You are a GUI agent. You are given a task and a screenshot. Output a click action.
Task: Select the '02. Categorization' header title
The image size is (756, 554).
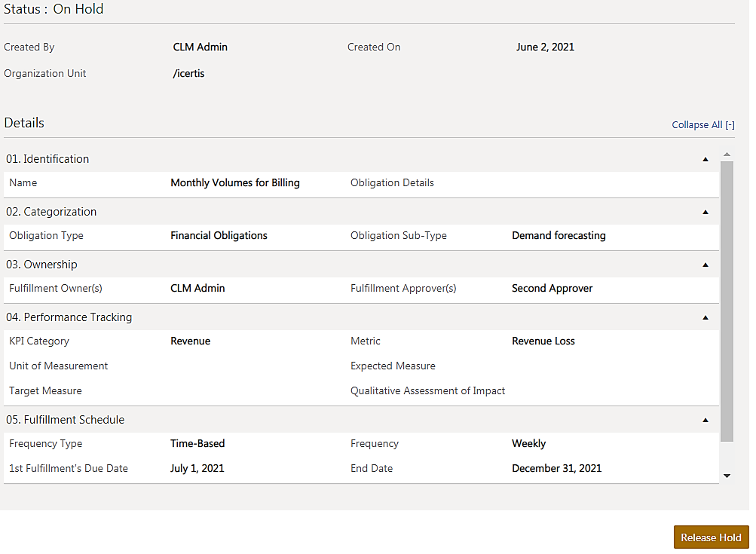(53, 212)
